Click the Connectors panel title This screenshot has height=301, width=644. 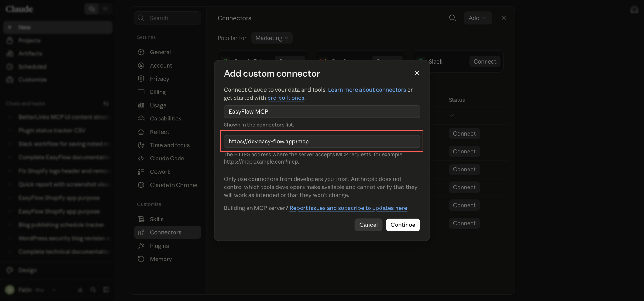(234, 18)
